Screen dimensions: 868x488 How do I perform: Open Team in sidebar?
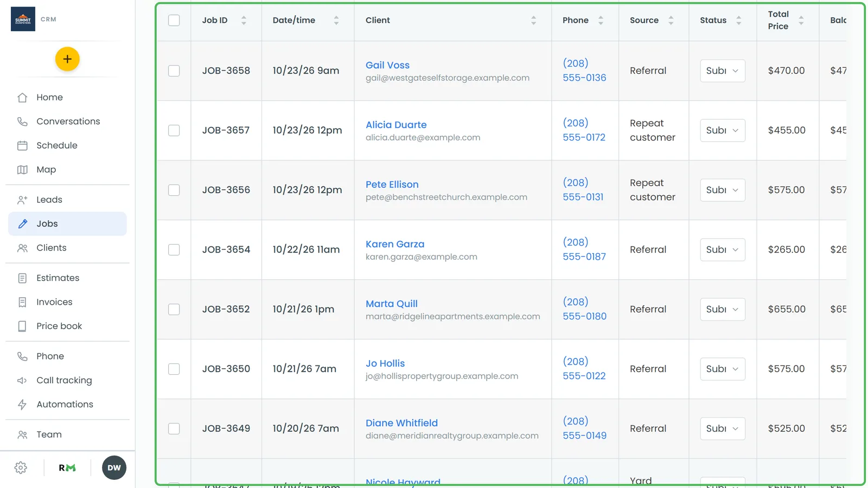point(67,435)
